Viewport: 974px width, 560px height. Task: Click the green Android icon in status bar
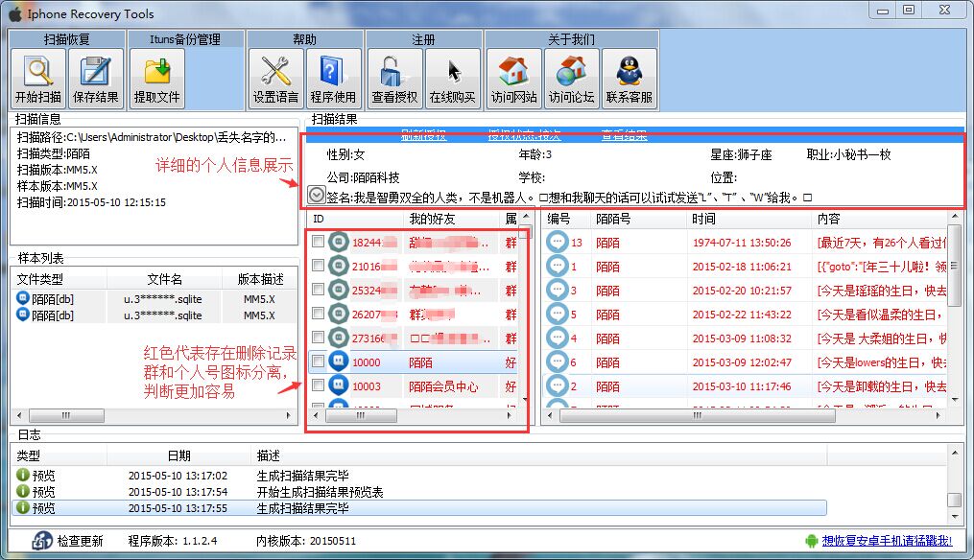pos(811,541)
